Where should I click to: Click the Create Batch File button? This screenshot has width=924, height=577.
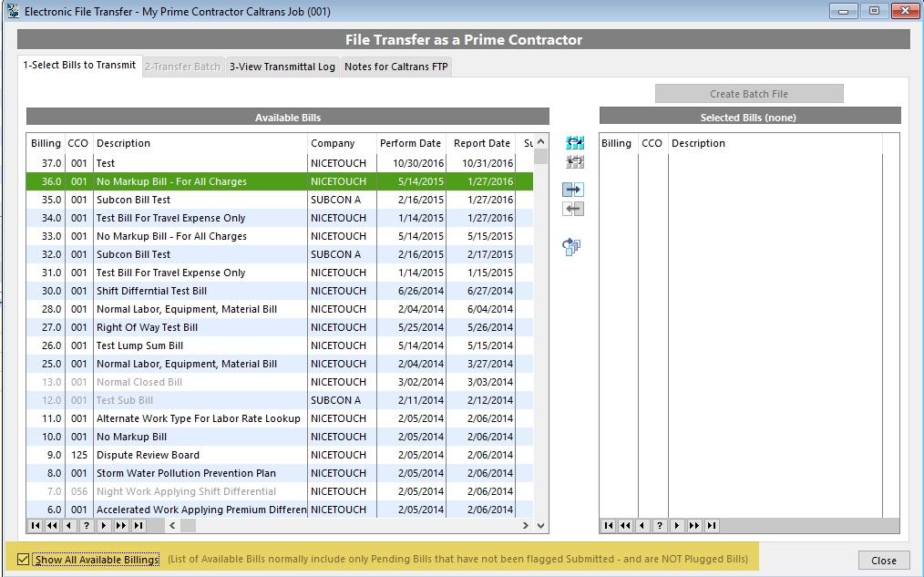coord(749,94)
